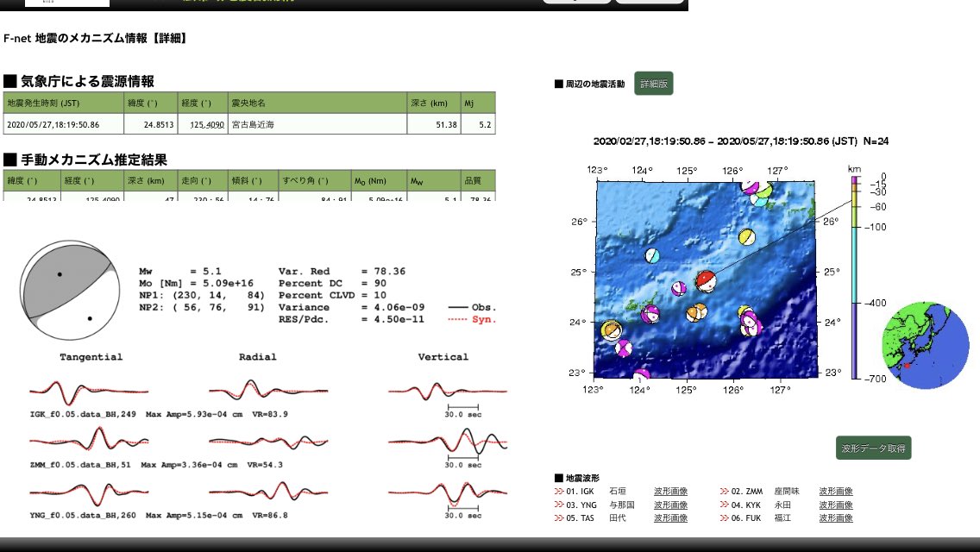Click the red arrow icon beside 03. YNG
The height and width of the screenshot is (552, 980).
click(x=559, y=505)
